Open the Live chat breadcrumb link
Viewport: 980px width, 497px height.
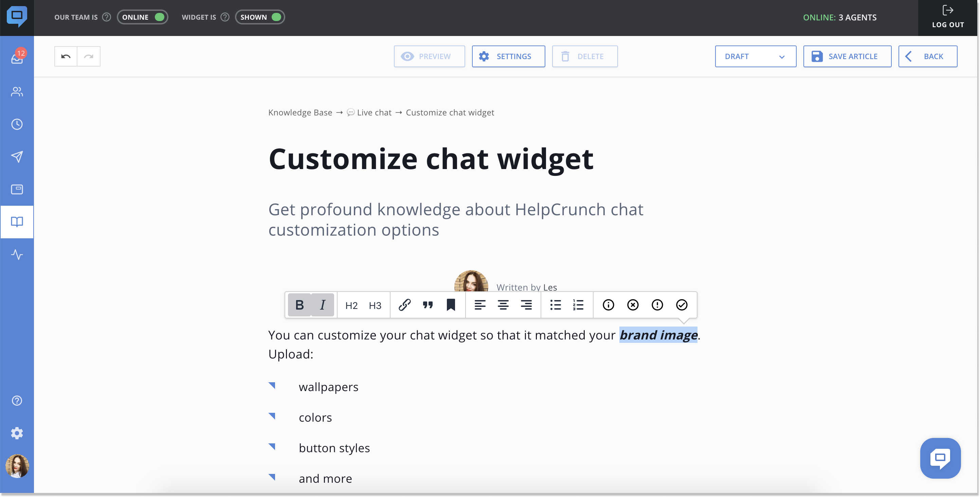point(369,113)
